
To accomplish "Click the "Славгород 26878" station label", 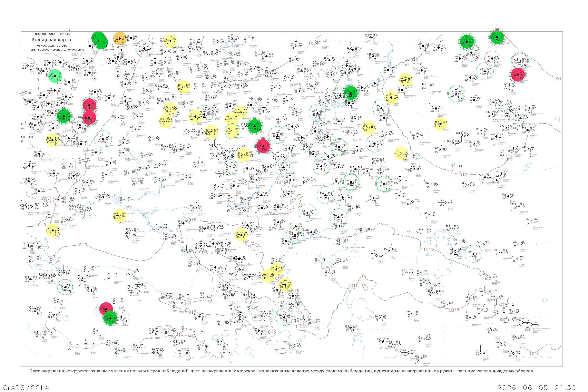I will coord(149,110).
